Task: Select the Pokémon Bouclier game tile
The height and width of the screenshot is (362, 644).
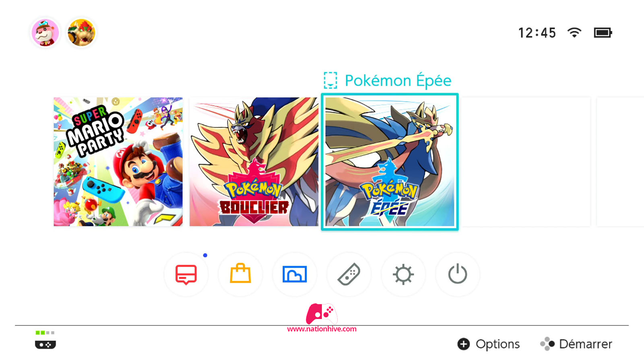Action: (254, 162)
